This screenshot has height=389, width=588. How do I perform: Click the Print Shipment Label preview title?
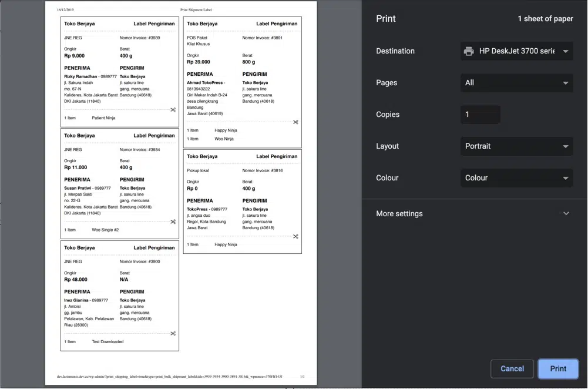pyautogui.click(x=197, y=10)
